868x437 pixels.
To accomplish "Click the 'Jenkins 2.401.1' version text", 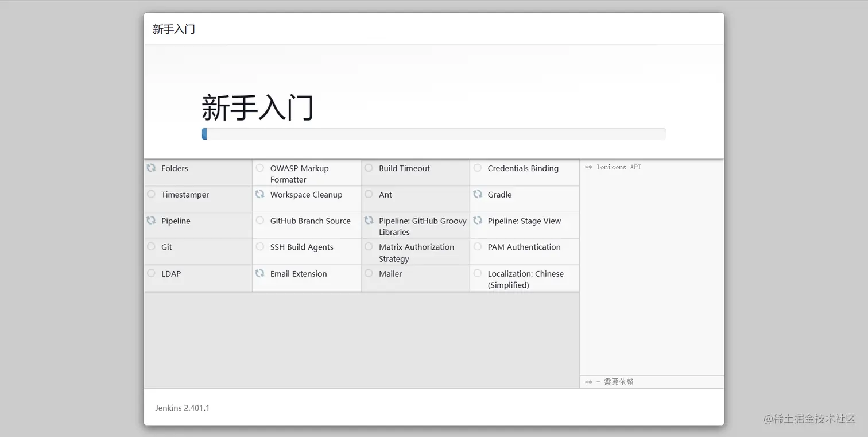I will (182, 408).
